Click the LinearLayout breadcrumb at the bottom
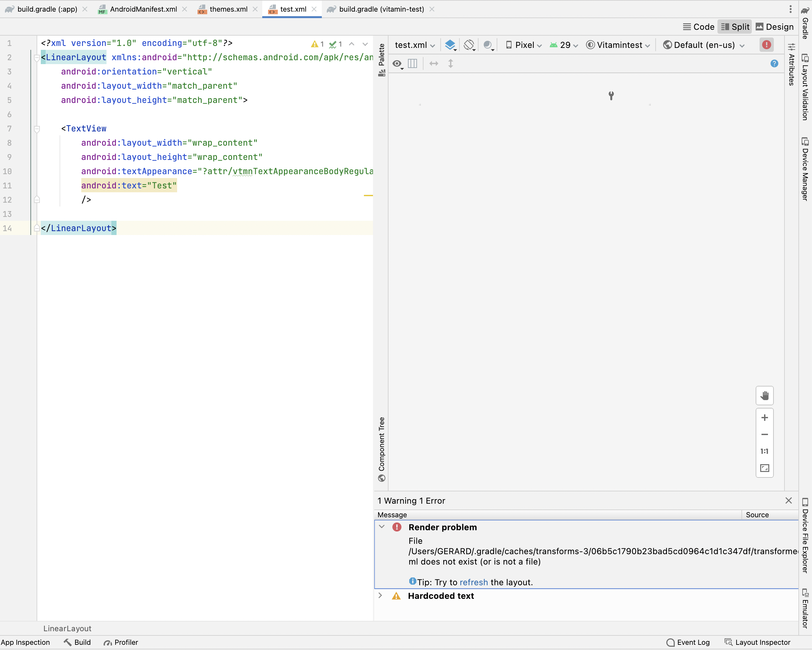Screen dimensions: 812x650 (x=67, y=628)
